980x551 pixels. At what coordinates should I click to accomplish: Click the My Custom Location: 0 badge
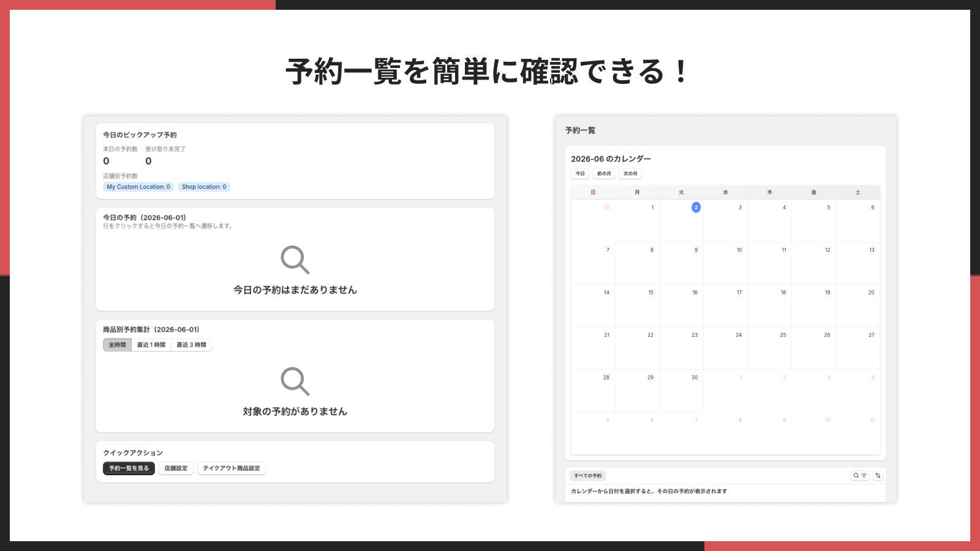click(x=138, y=187)
